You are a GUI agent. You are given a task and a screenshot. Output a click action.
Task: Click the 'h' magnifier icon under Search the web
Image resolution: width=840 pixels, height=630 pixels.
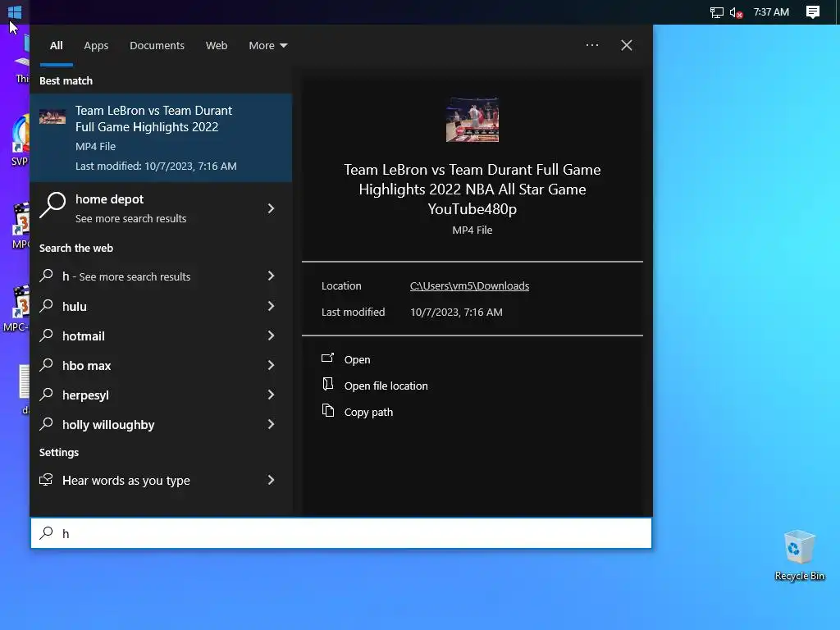pos(47,276)
